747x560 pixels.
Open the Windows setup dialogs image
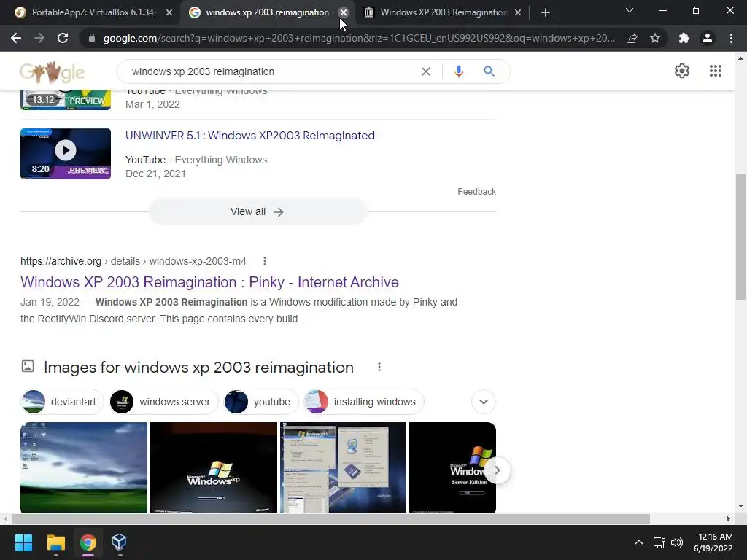[x=343, y=467]
